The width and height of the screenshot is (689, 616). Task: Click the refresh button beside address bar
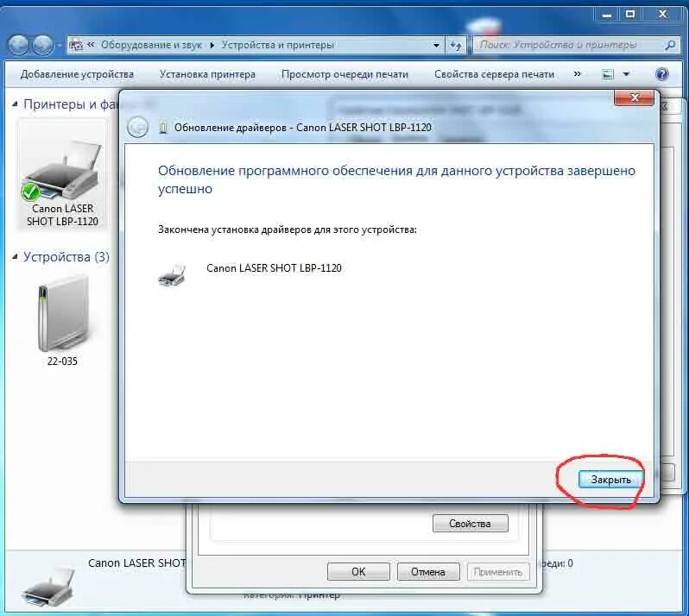tap(456, 45)
